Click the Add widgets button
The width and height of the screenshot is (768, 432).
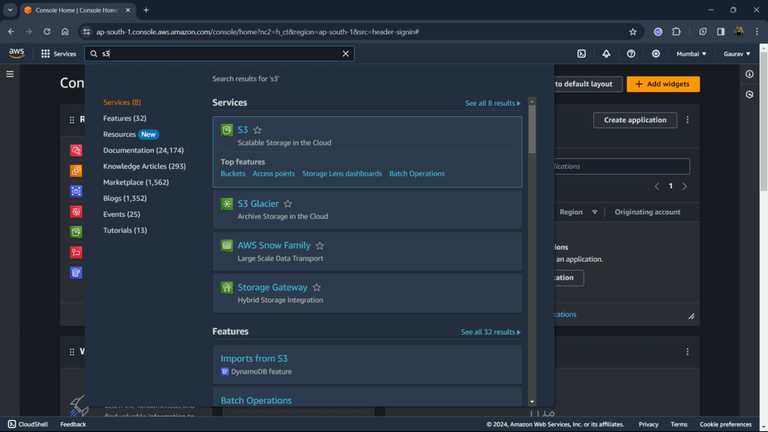[663, 84]
